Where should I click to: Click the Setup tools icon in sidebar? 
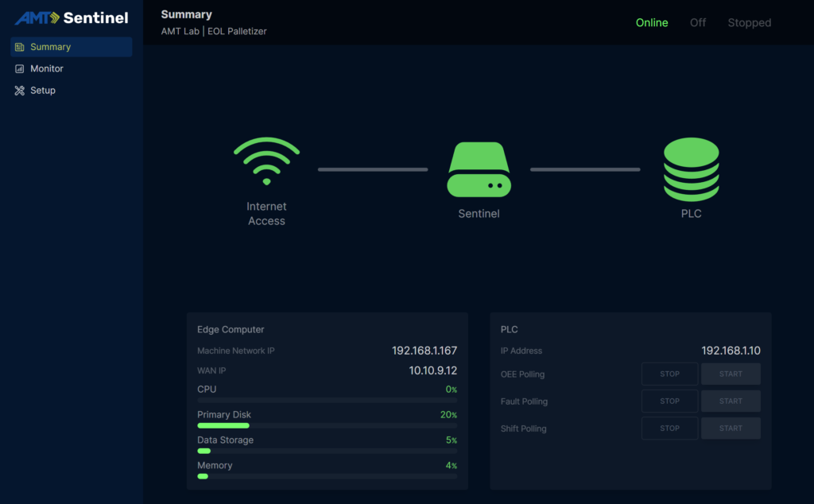click(x=20, y=91)
